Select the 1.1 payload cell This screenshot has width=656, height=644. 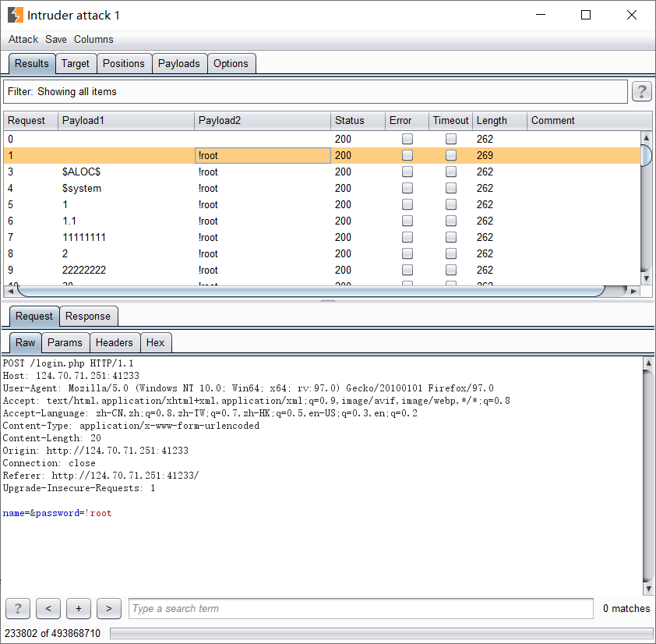coord(126,221)
